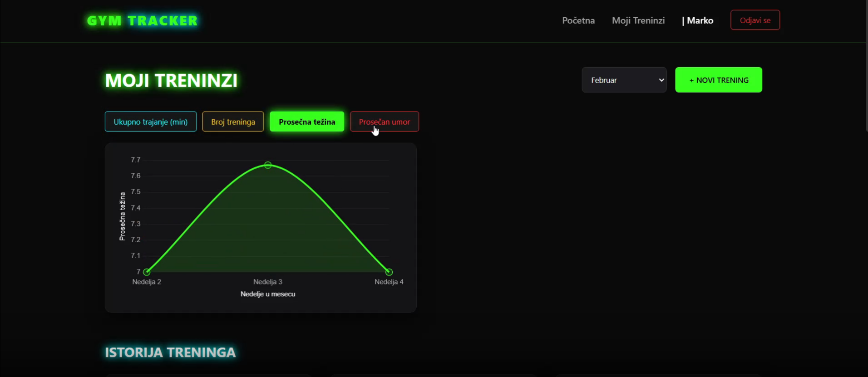Viewport: 868px width, 377px height.
Task: Click the GYM TRACKER logo
Action: click(x=143, y=20)
